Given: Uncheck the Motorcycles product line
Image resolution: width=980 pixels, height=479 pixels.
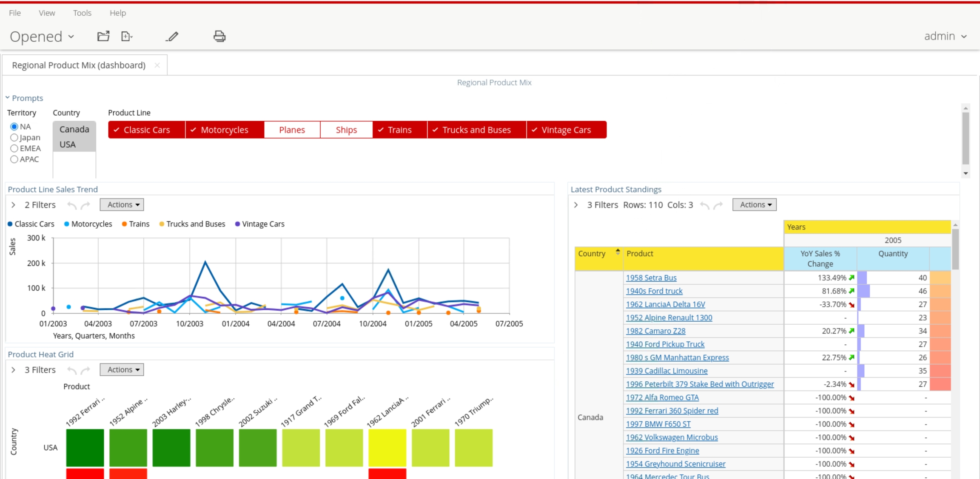Looking at the screenshot, I should click(x=224, y=130).
